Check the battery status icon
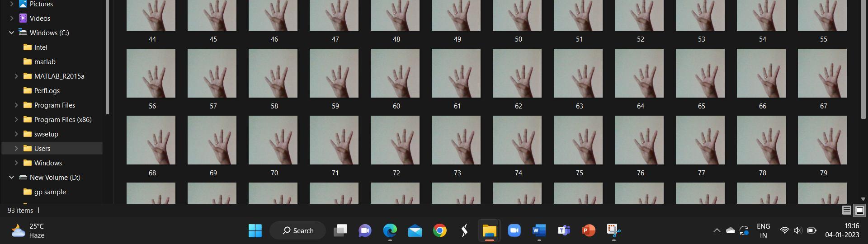 [x=812, y=230]
